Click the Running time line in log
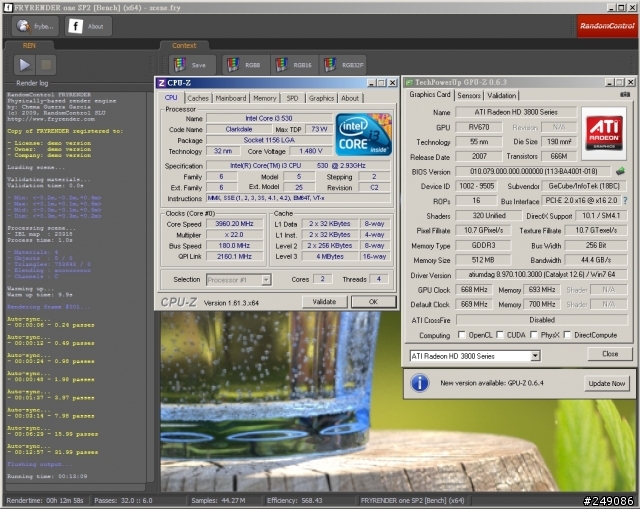The width and height of the screenshot is (640, 509). click(x=47, y=476)
